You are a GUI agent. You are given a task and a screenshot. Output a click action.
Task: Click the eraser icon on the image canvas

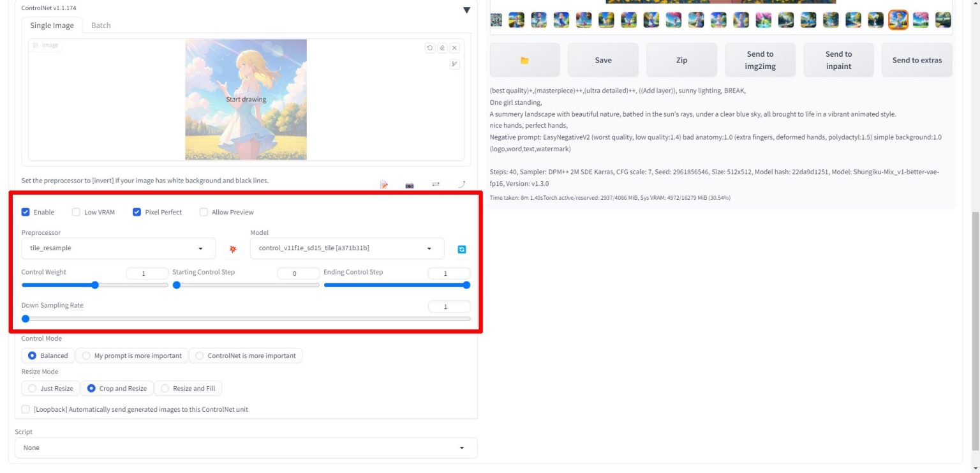(x=442, y=48)
